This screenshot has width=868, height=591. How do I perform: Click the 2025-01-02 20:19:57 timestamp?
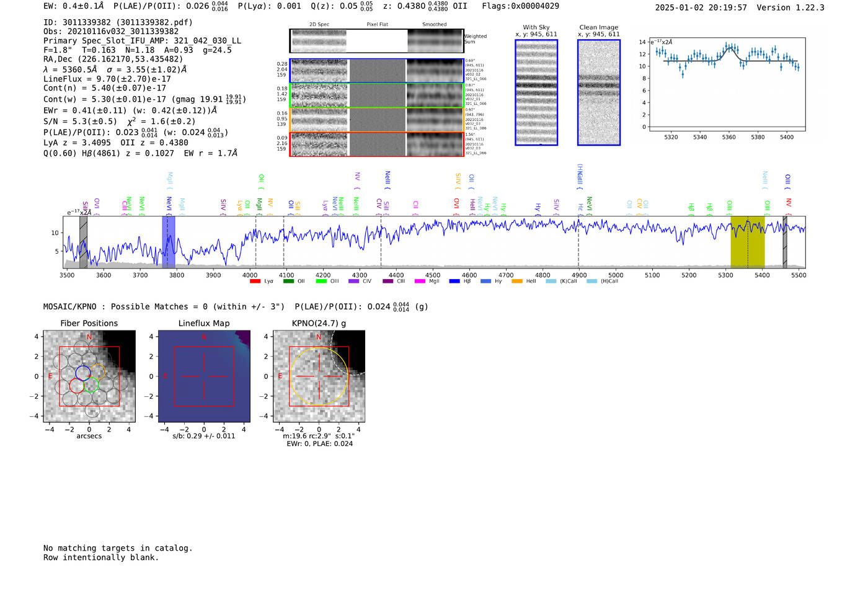click(x=701, y=7)
